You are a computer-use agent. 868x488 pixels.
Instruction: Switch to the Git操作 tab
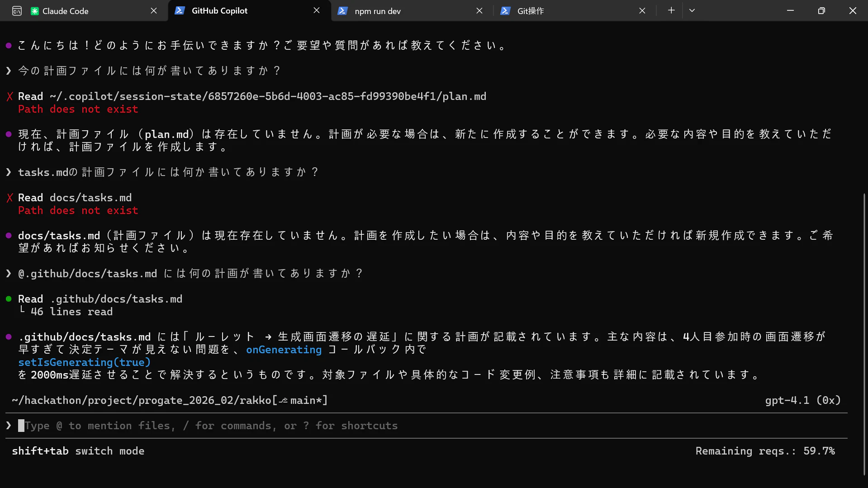click(574, 11)
